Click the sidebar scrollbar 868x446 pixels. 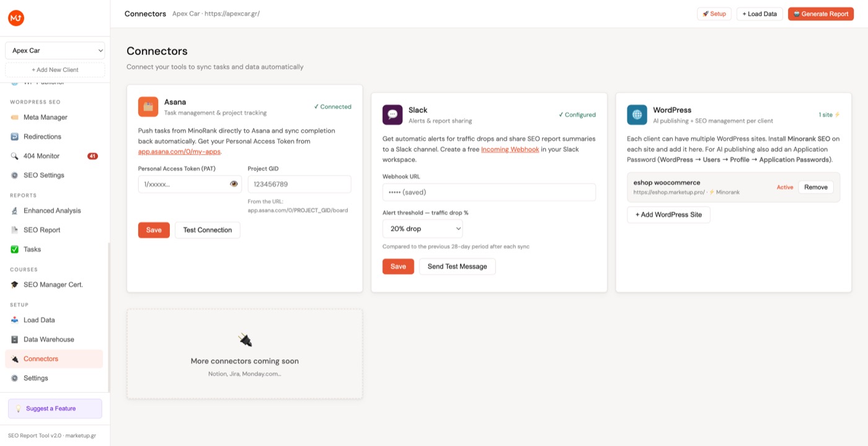click(x=109, y=316)
